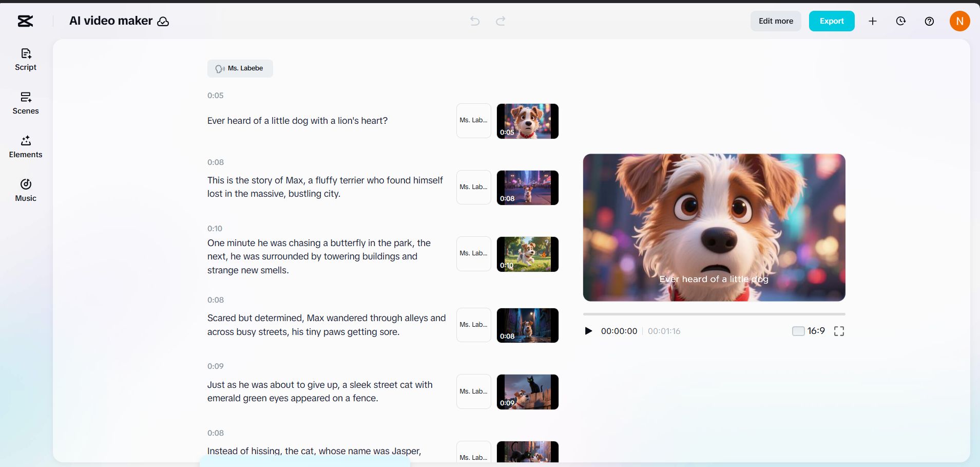Click the video preview progress bar
Screen dimensions: 980x467
tap(714, 314)
